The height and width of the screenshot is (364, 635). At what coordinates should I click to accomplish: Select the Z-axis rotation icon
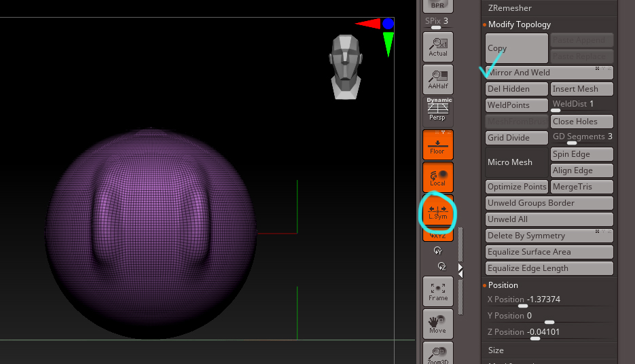[441, 266]
